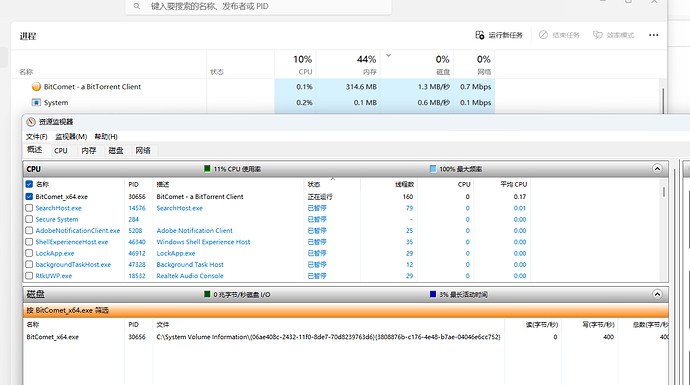690x385 pixels.
Task: Check the ShellExperienceHost.exe checkbox
Action: tap(29, 242)
